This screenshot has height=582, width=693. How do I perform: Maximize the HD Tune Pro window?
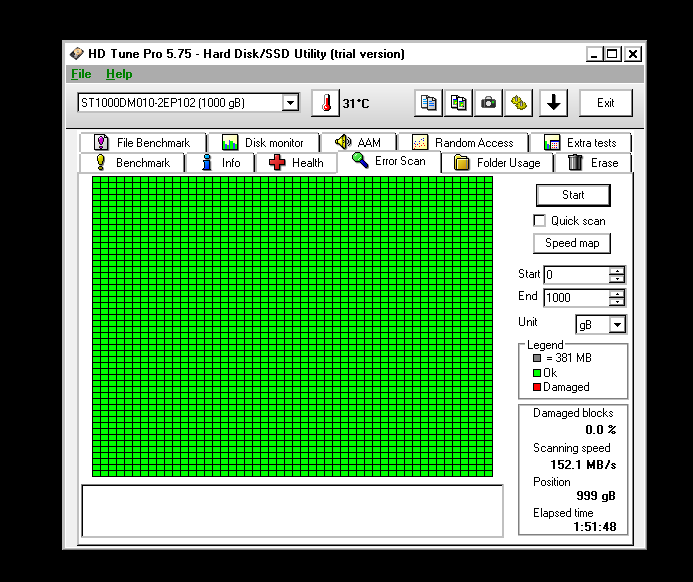pyautogui.click(x=613, y=54)
